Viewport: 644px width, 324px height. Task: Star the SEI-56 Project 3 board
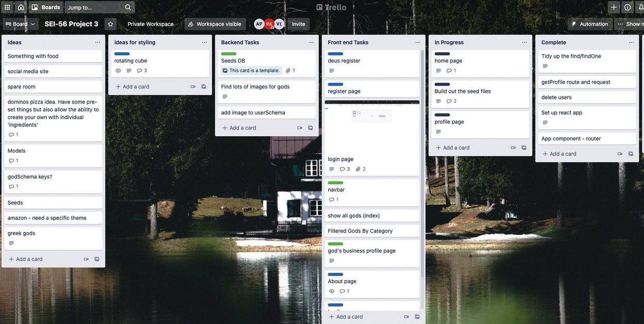[x=110, y=24]
